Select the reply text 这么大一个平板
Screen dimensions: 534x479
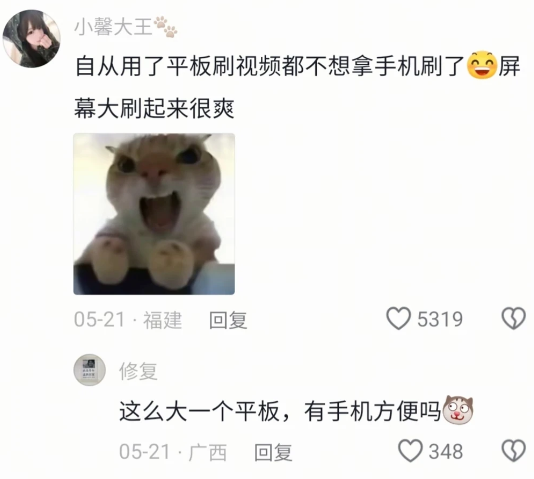(x=280, y=411)
